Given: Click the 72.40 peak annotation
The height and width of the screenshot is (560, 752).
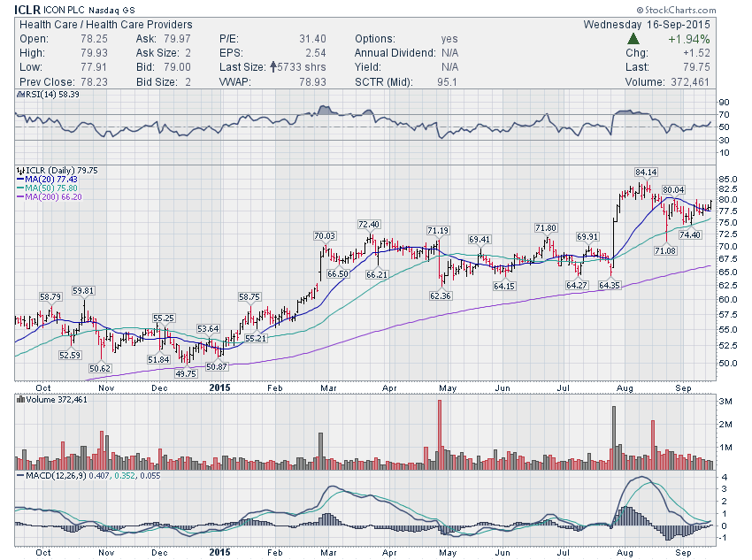Looking at the screenshot, I should (369, 225).
